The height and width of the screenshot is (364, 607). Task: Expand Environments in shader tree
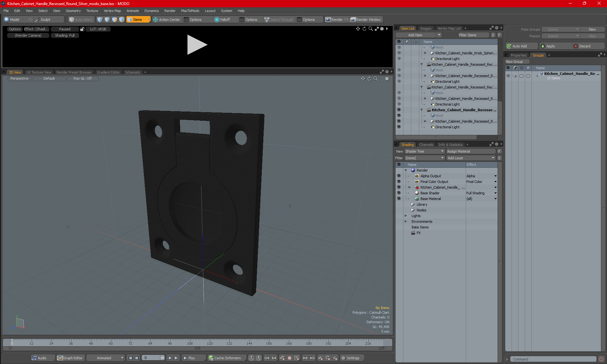(x=406, y=221)
